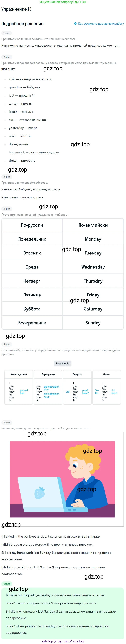Click the 'Wednesday' table cell

pyautogui.click(x=93, y=267)
